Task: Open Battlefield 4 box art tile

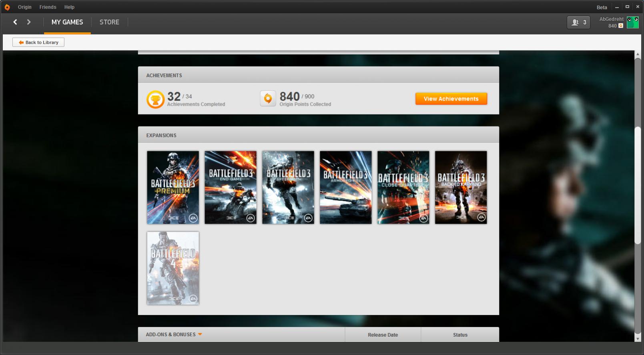Action: 173,268
